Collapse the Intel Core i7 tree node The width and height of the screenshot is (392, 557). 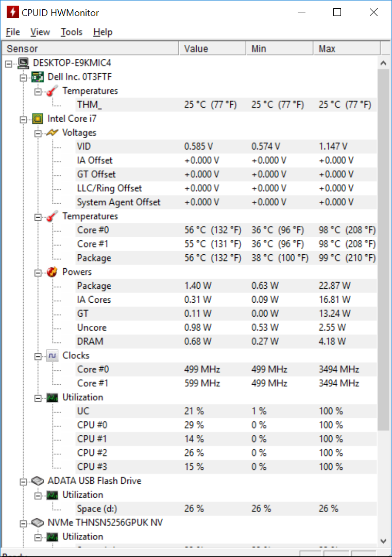click(x=23, y=120)
